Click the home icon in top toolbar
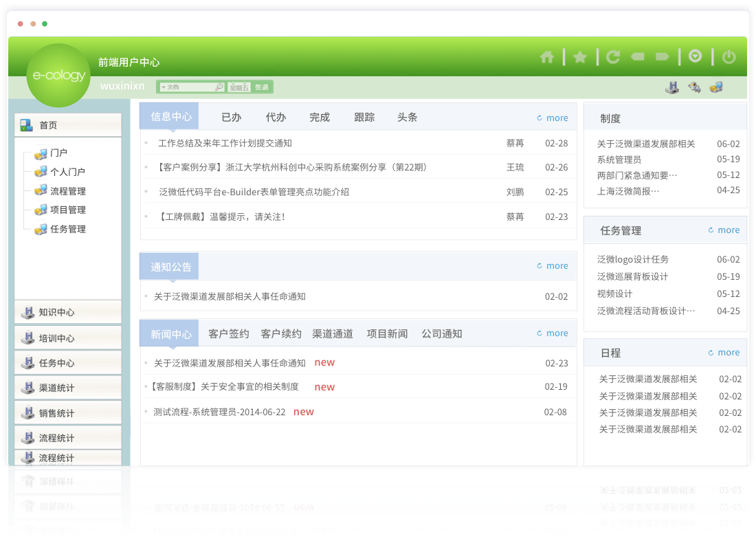 tap(547, 57)
